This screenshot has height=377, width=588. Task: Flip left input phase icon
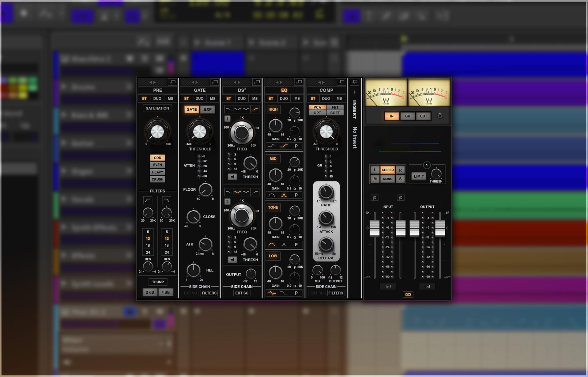coord(374,198)
